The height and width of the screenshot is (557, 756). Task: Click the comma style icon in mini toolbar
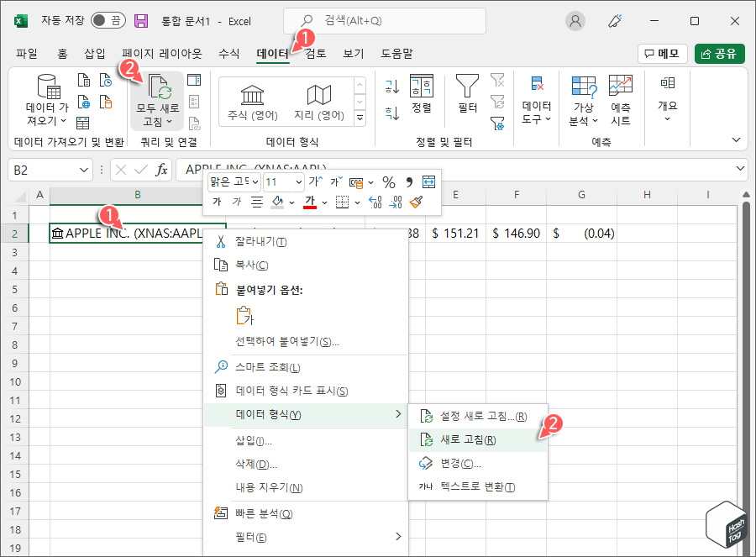(410, 181)
